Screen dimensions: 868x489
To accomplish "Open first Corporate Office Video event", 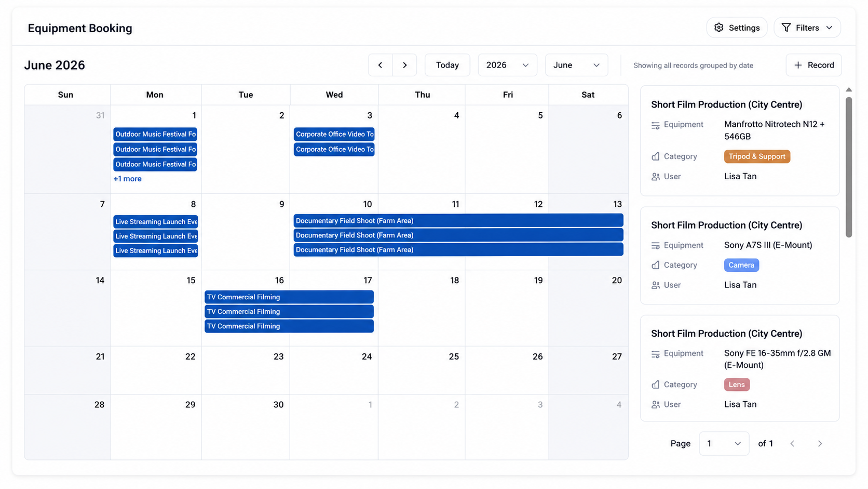I will click(x=334, y=134).
